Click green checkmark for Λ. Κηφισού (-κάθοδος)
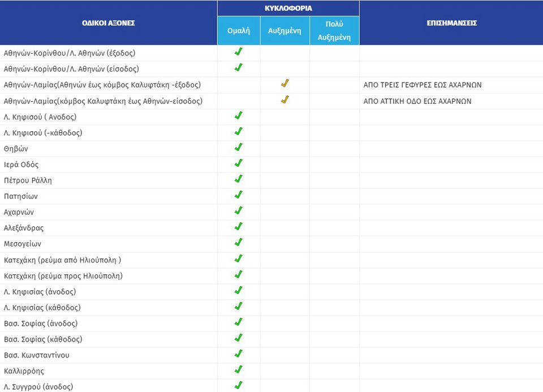Viewport: 543px width, 392px height. point(239,131)
